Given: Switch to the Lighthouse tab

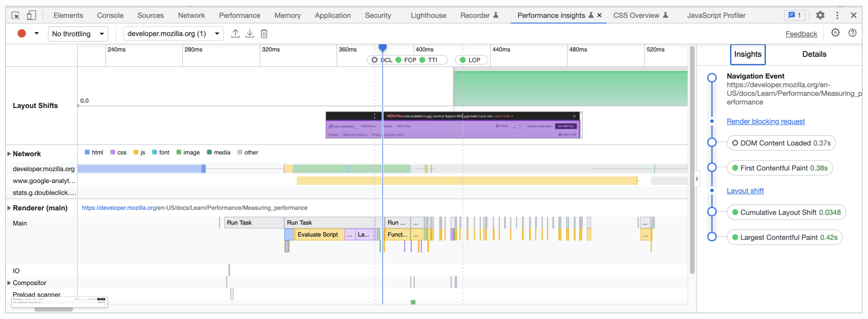Looking at the screenshot, I should coord(428,15).
